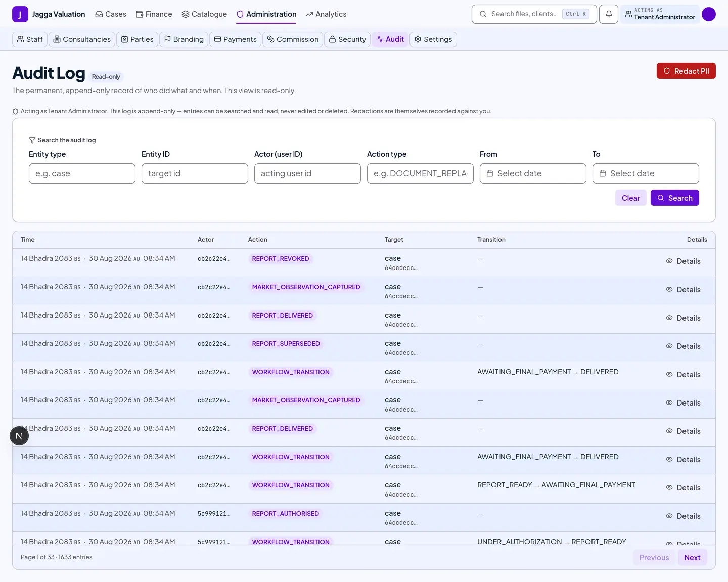The image size is (728, 582).
Task: Click the Action column header
Action: point(258,240)
